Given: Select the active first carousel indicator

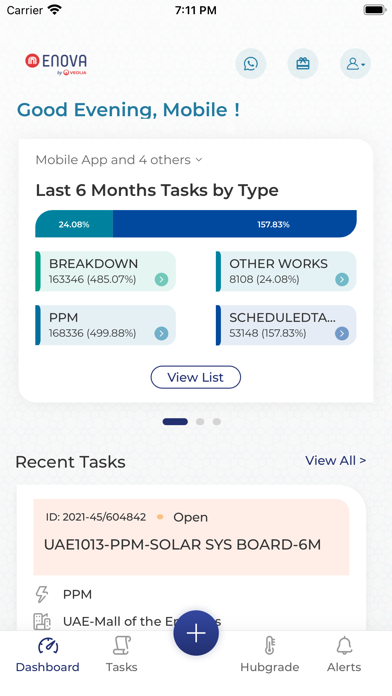Looking at the screenshot, I should [x=175, y=422].
